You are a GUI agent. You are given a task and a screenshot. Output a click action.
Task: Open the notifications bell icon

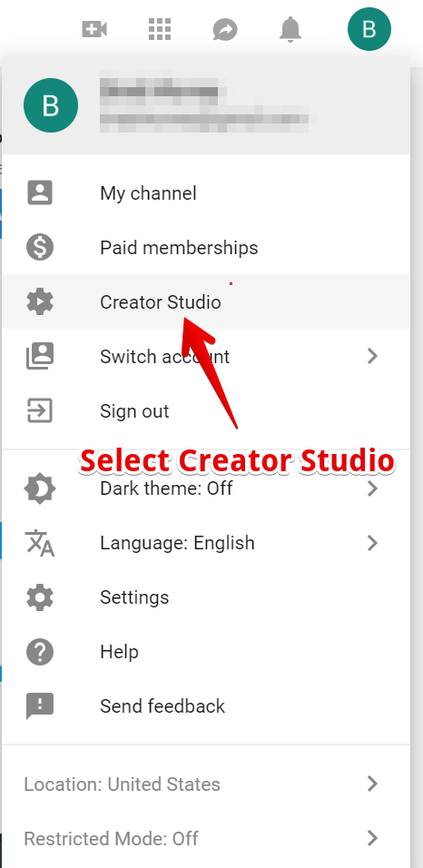[x=290, y=29]
